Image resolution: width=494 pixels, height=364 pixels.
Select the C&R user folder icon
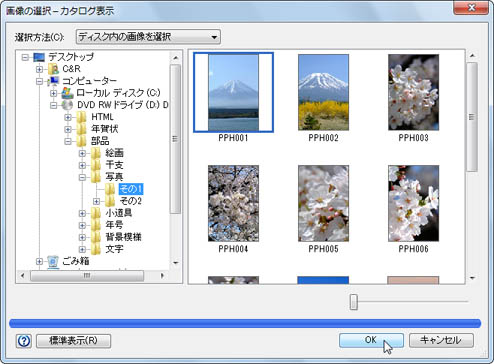[x=53, y=69]
